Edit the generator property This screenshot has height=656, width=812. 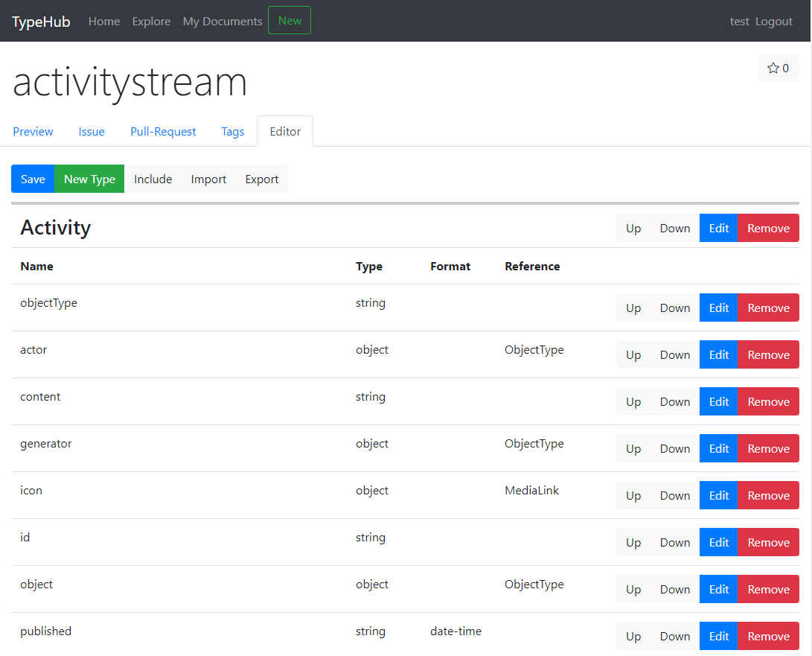point(719,448)
